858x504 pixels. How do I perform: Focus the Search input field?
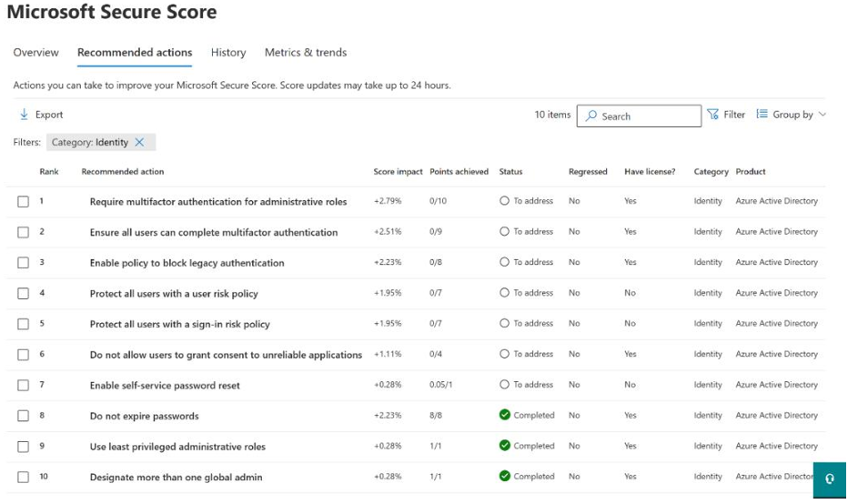639,116
